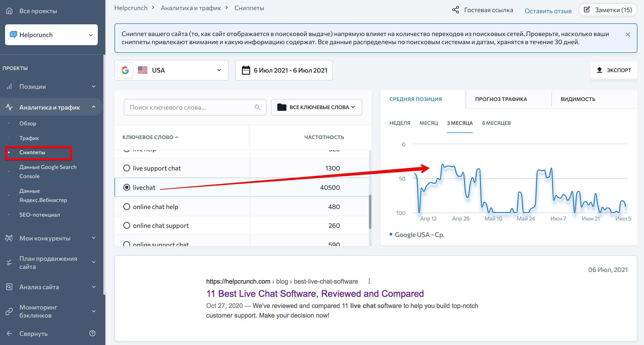The height and width of the screenshot is (345, 644).
Task: Click the pulse icon for Аналитика и трафик
Action: pos(9,107)
